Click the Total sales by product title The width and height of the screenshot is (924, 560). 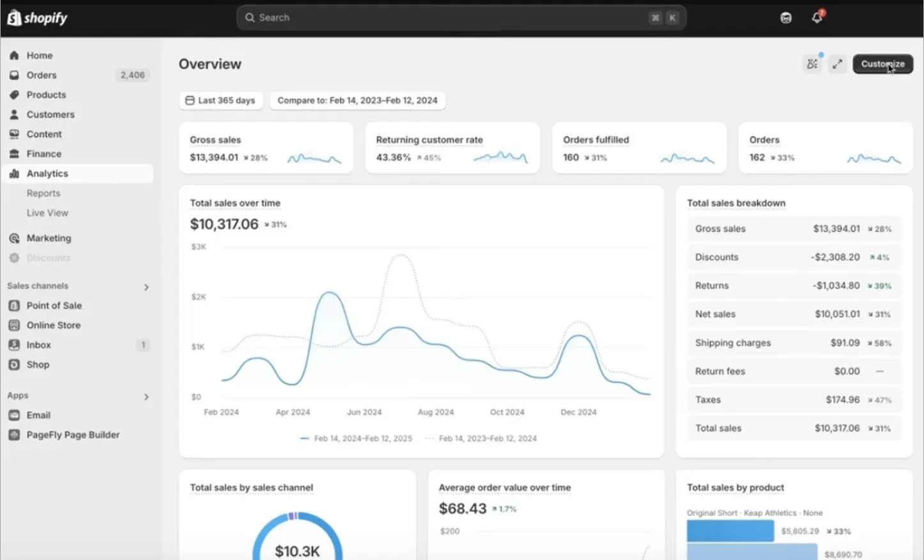(735, 488)
